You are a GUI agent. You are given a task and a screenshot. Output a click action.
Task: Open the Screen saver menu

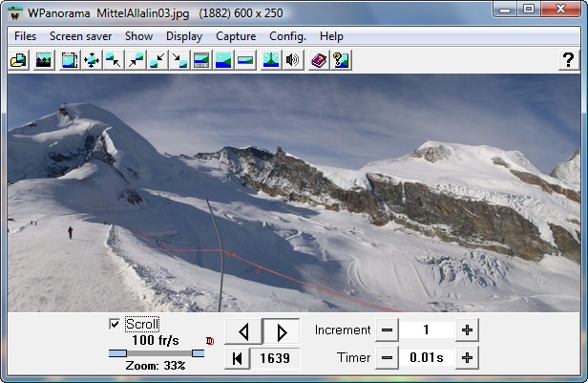point(81,36)
